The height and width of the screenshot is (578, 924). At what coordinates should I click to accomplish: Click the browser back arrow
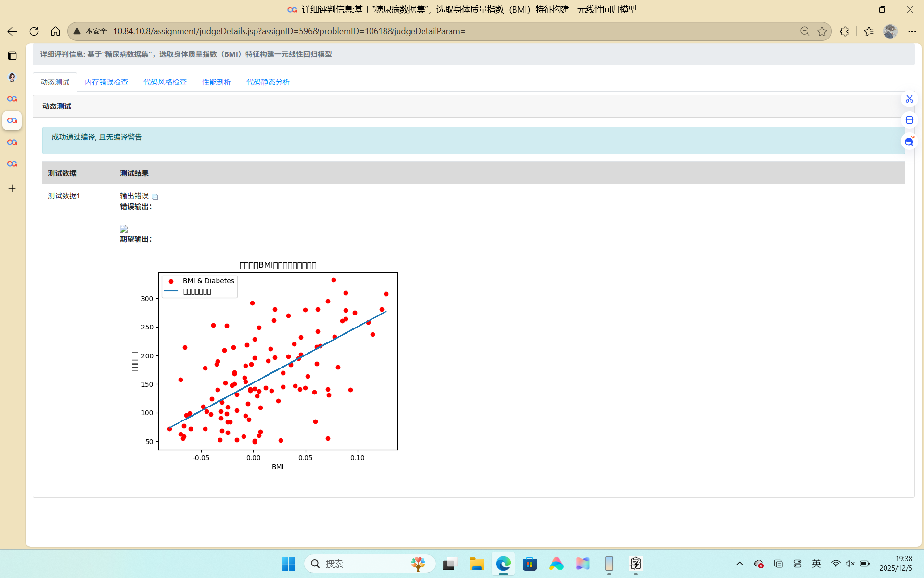[12, 31]
